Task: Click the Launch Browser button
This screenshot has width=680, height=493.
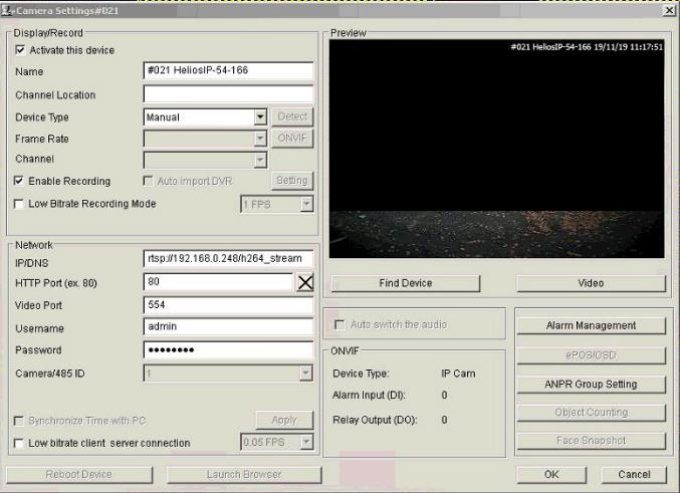Action: pyautogui.click(x=244, y=474)
